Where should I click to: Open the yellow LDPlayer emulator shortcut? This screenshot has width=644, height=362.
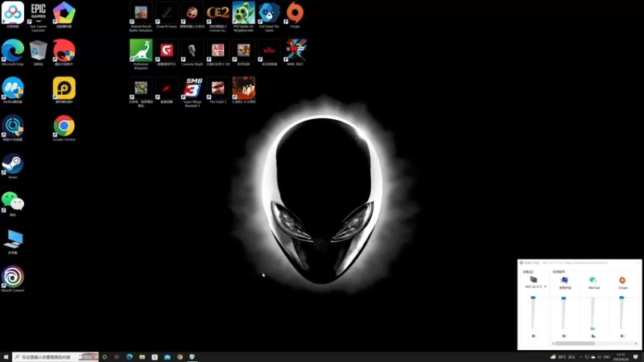tap(64, 90)
